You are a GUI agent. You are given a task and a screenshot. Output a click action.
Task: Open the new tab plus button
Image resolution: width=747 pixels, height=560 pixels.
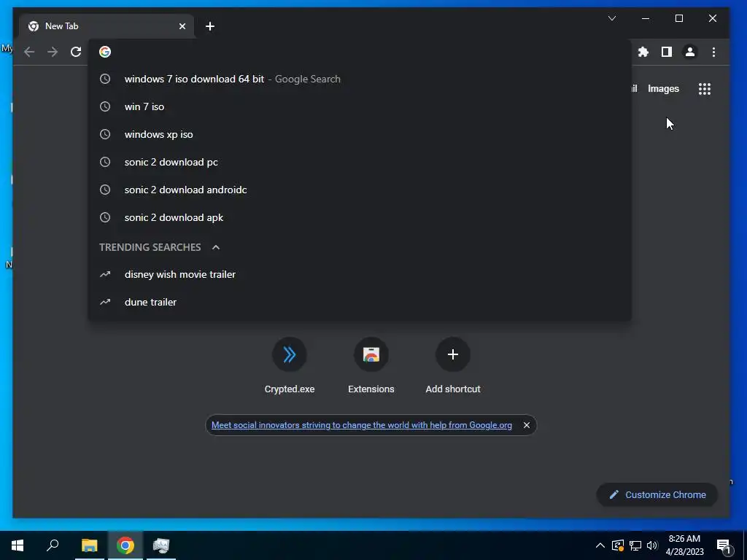[x=210, y=26]
